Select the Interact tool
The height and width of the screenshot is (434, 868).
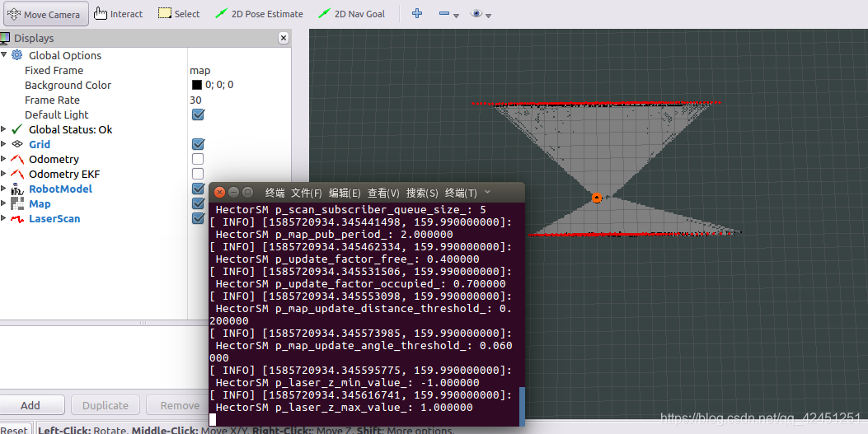click(x=119, y=14)
